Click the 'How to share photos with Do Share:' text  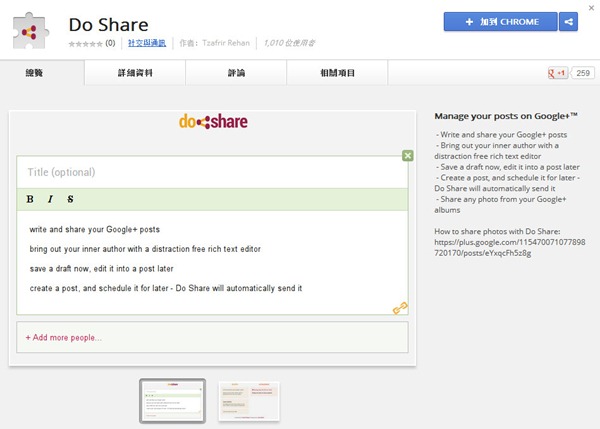coord(497,231)
